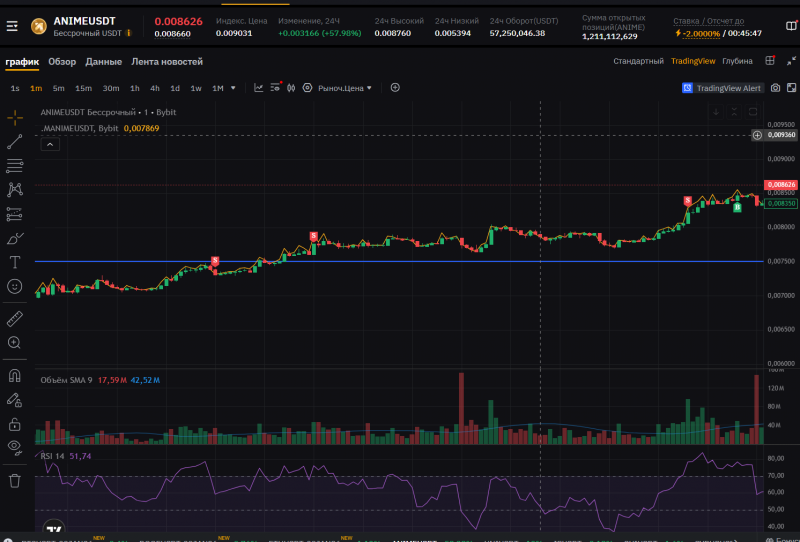
Task: Toggle magnet mode for drawings
Action: [15, 376]
